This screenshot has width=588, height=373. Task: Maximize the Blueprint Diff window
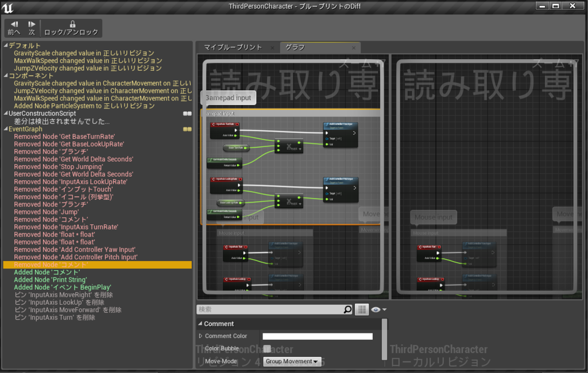[x=556, y=6]
